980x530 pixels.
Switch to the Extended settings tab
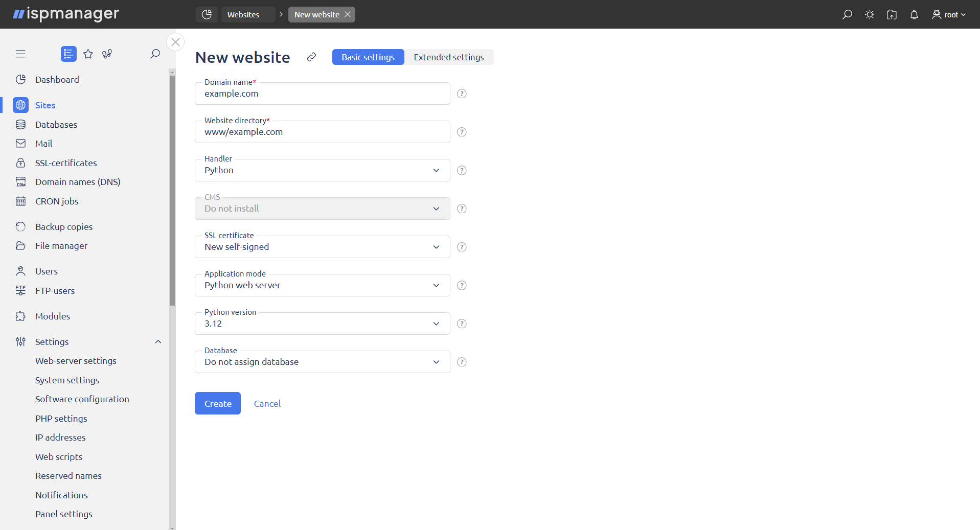[449, 57]
